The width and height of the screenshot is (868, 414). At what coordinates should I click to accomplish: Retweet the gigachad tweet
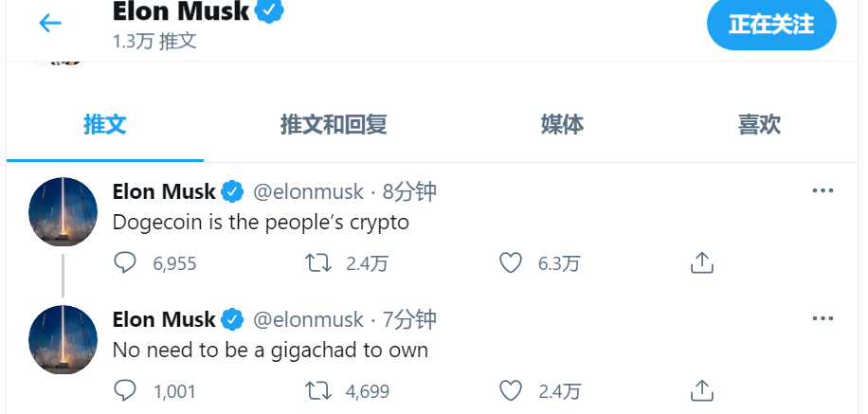pyautogui.click(x=317, y=390)
